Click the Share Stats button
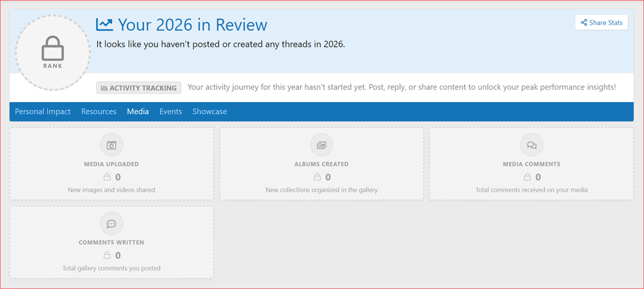 point(601,23)
